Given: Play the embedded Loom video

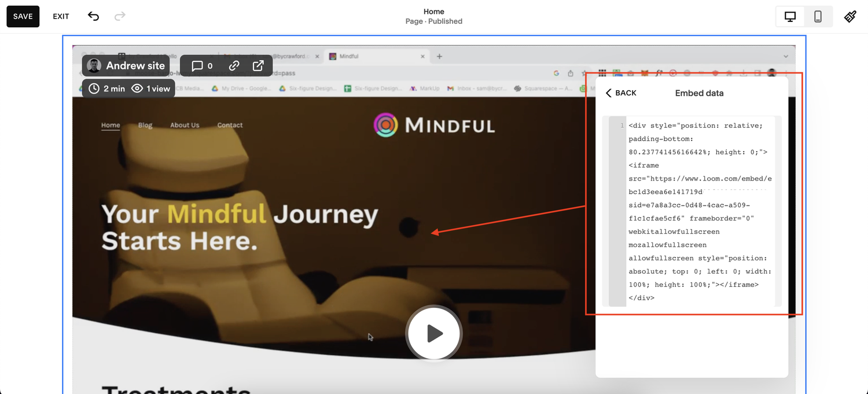Looking at the screenshot, I should click(434, 333).
